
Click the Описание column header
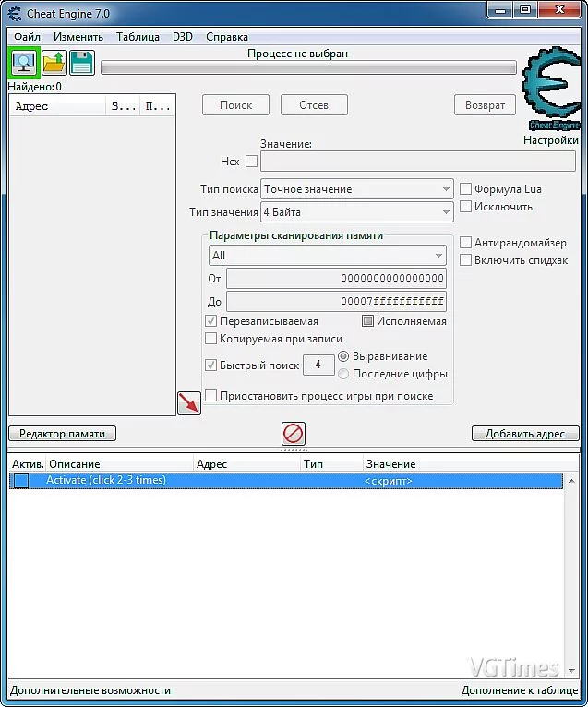click(119, 464)
